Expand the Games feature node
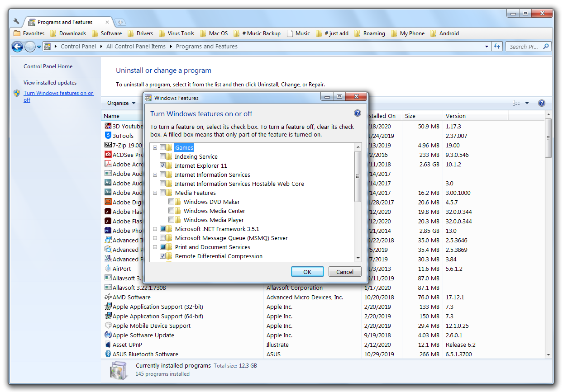Image resolution: width=563 pixels, height=392 pixels. pos(155,147)
